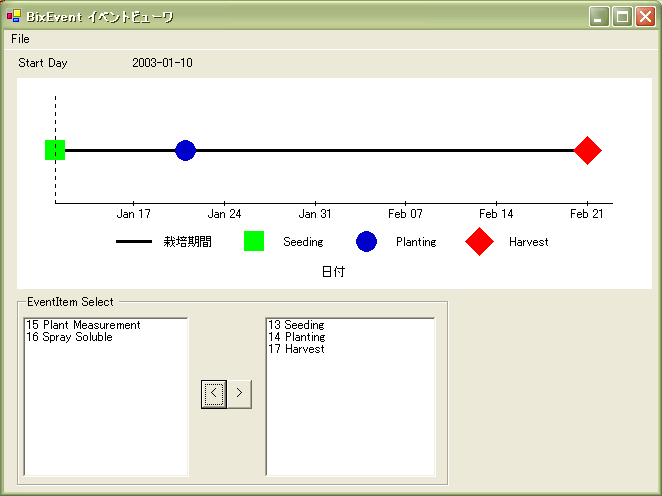Click the green Seeding square marker on timeline
The width and height of the screenshot is (662, 496).
[55, 150]
